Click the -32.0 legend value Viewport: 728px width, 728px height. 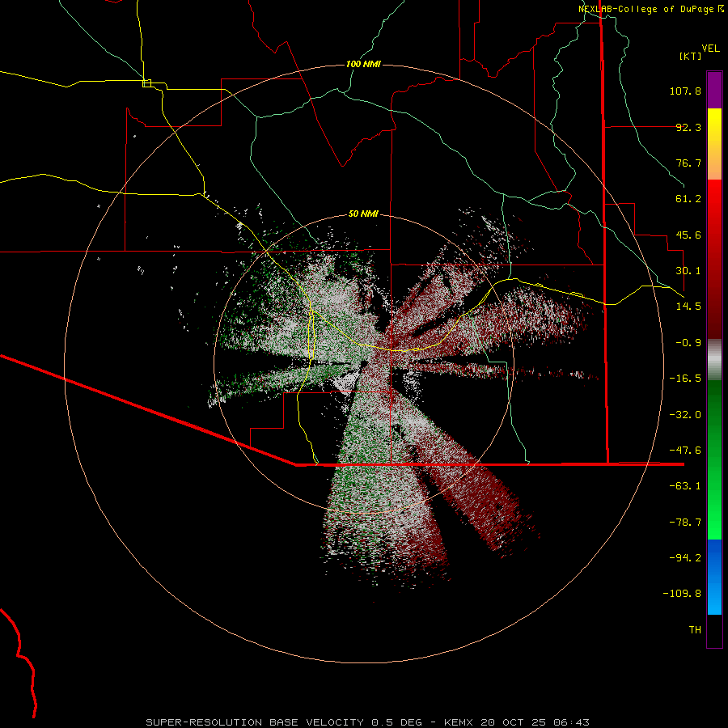685,415
